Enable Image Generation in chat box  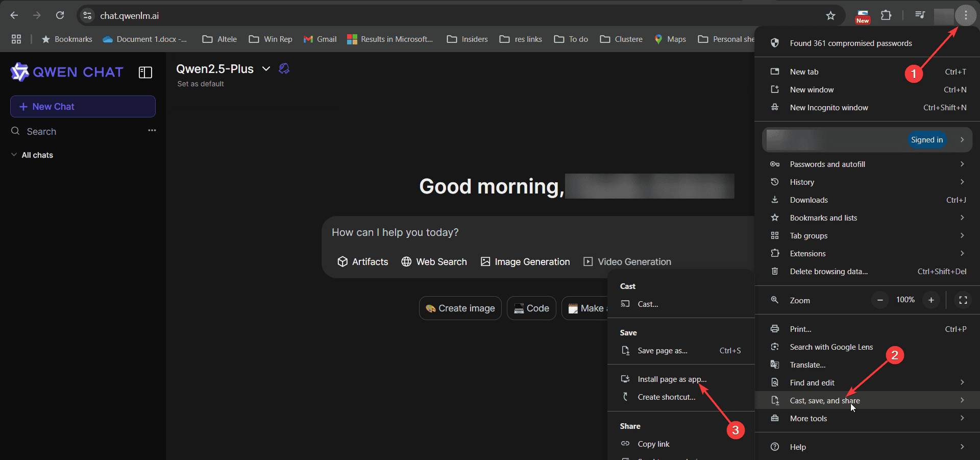[x=525, y=261]
